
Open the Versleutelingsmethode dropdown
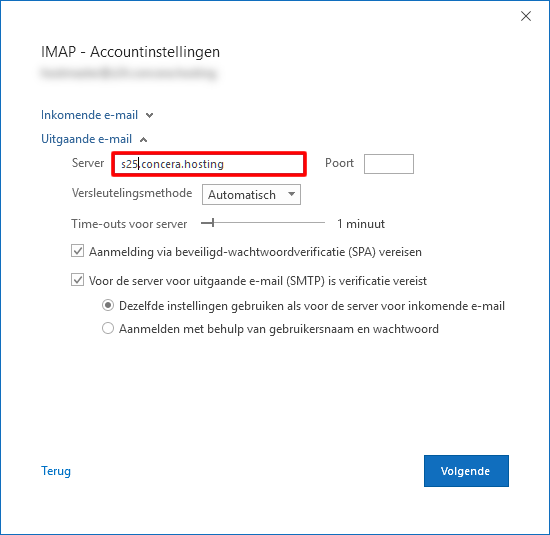(x=251, y=195)
